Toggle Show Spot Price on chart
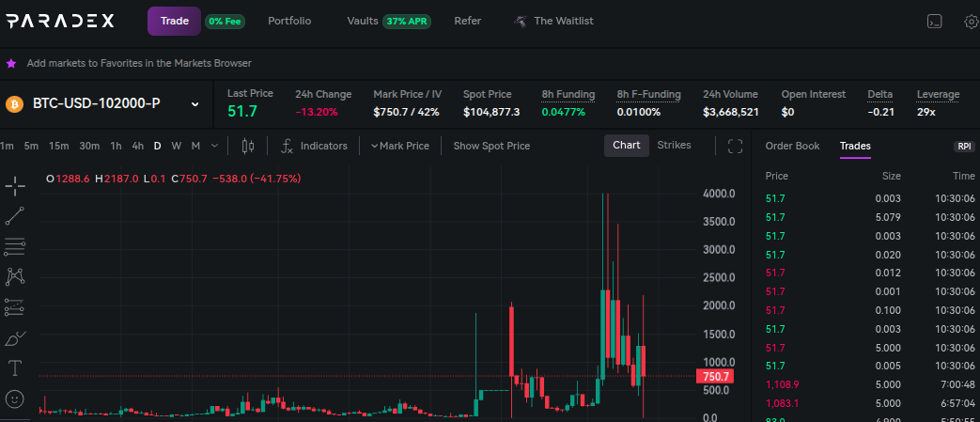 (x=491, y=146)
